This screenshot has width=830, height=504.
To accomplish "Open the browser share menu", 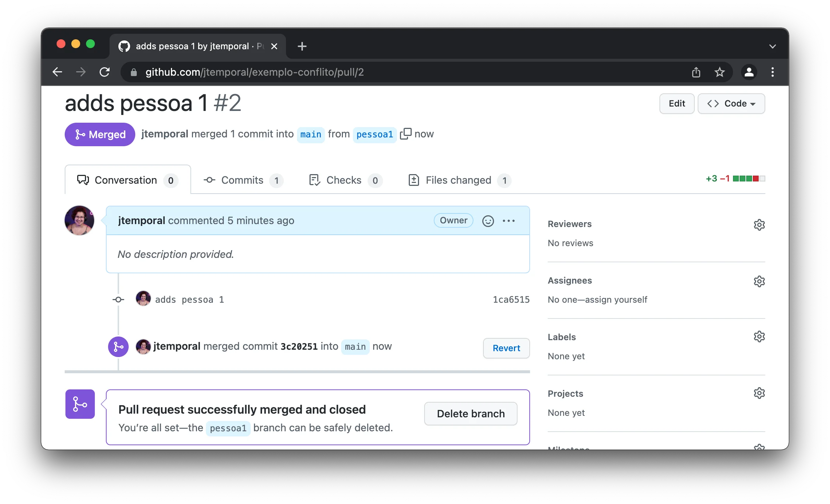I will (696, 72).
